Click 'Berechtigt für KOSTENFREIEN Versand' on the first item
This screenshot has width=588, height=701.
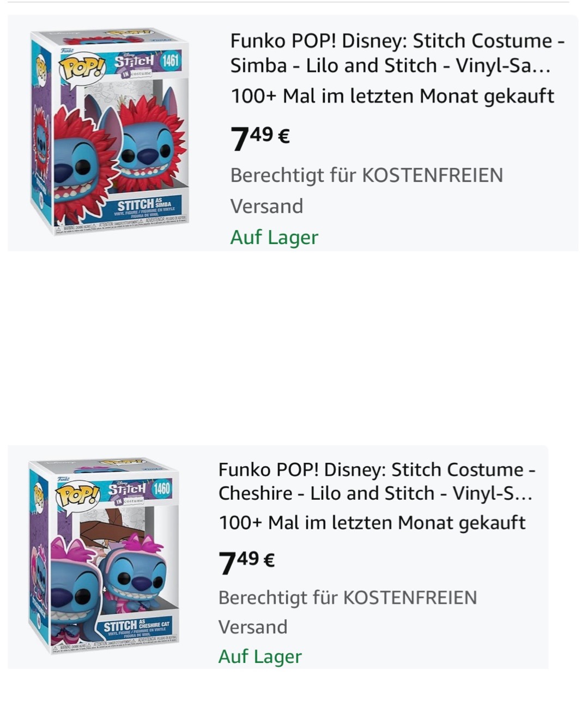click(365, 190)
